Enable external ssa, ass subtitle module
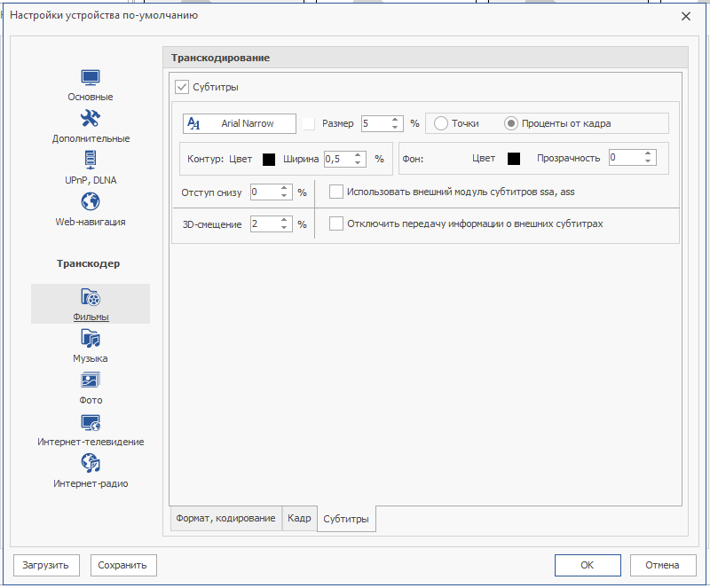This screenshot has height=588, width=710. coord(336,192)
